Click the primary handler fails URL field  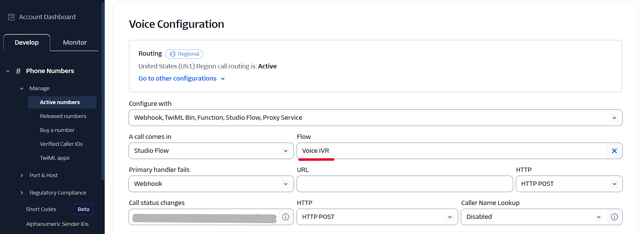click(404, 184)
